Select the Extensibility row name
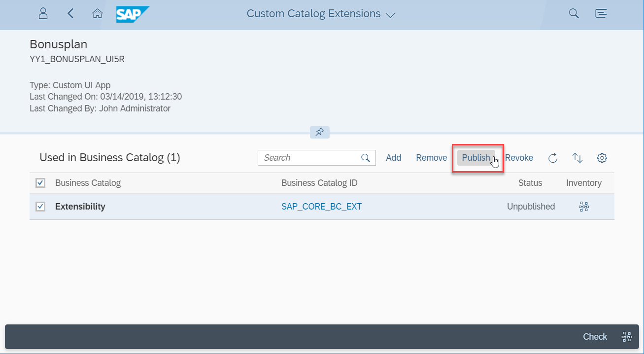 80,207
